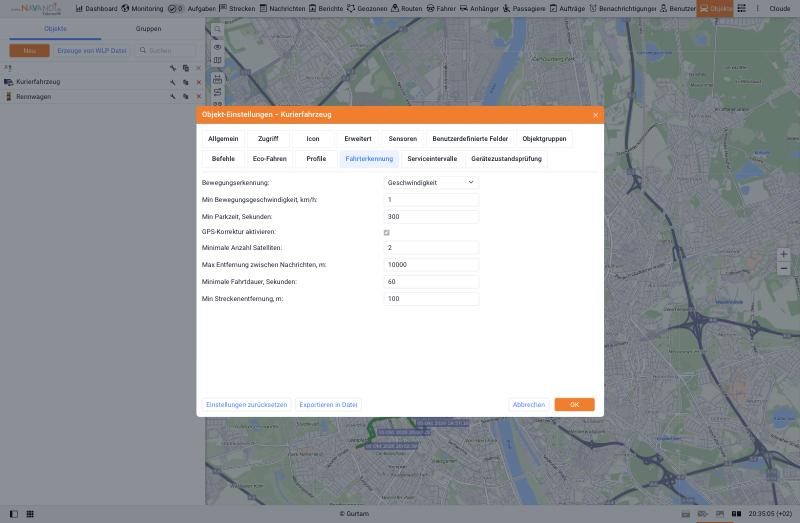This screenshot has height=523, width=800.
Task: Open the Befehle tab
Action: click(x=223, y=159)
